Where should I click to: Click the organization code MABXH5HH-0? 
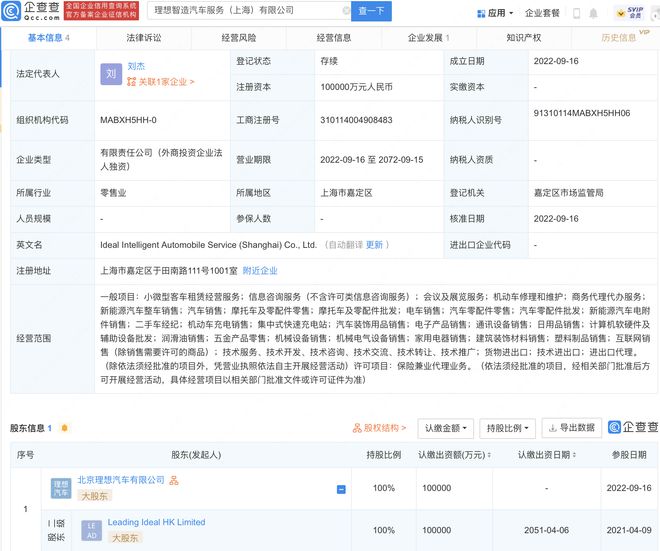[128, 120]
